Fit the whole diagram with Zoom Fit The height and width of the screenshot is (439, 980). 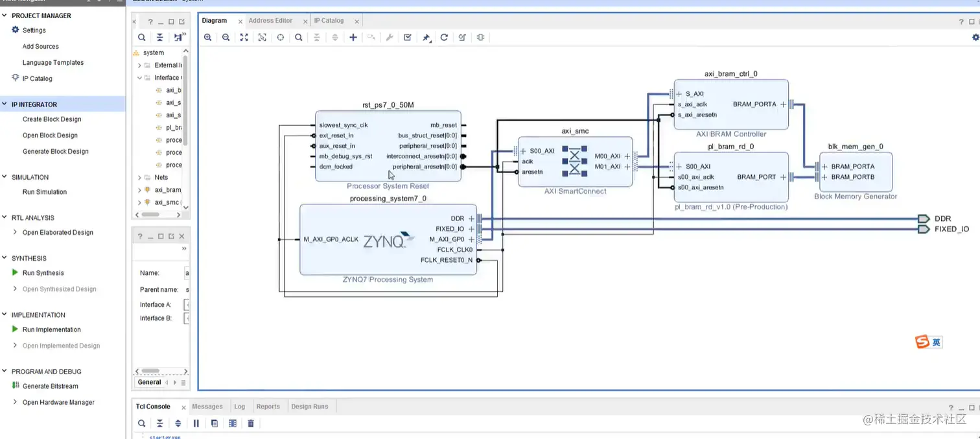(x=244, y=38)
